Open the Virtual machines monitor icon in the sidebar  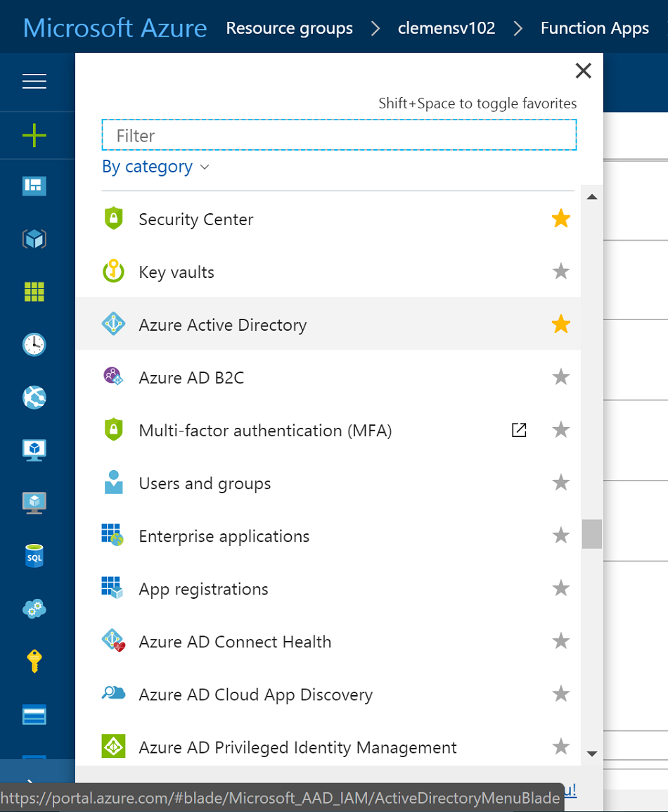point(34,450)
